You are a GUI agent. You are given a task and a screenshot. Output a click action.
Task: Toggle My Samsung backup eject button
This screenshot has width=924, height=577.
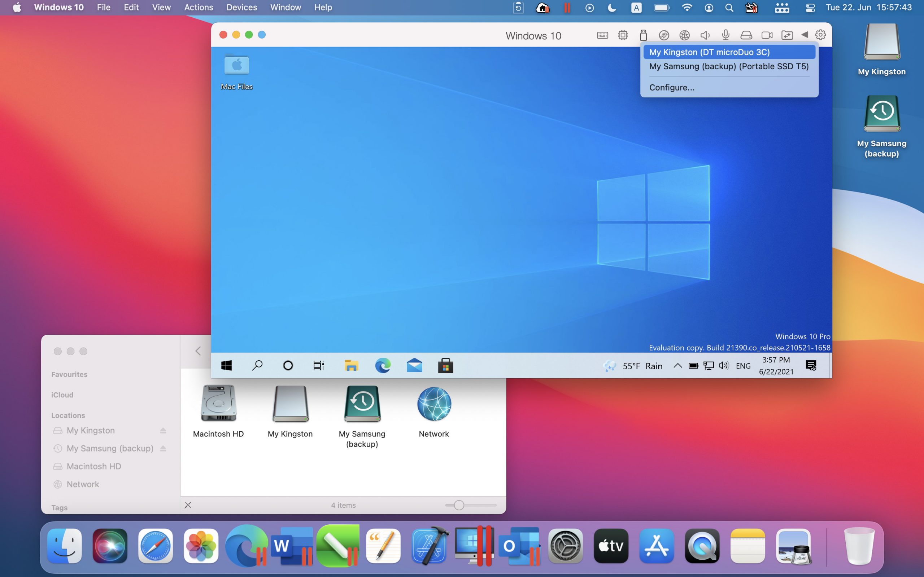click(x=164, y=448)
